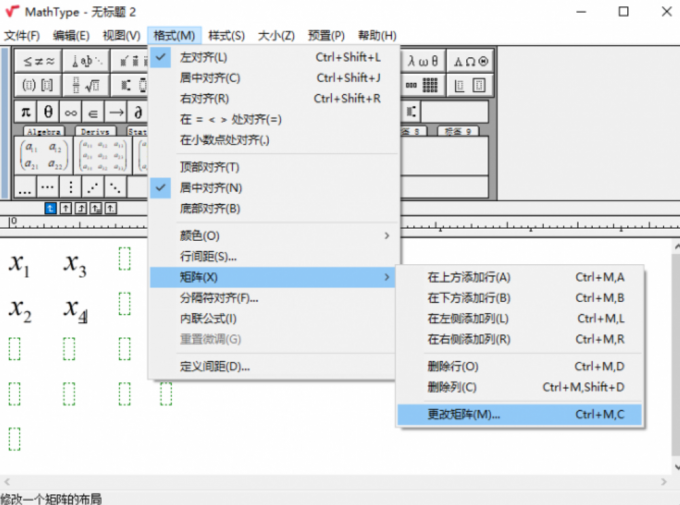Open the 样式(S) Style menu

[x=226, y=36]
